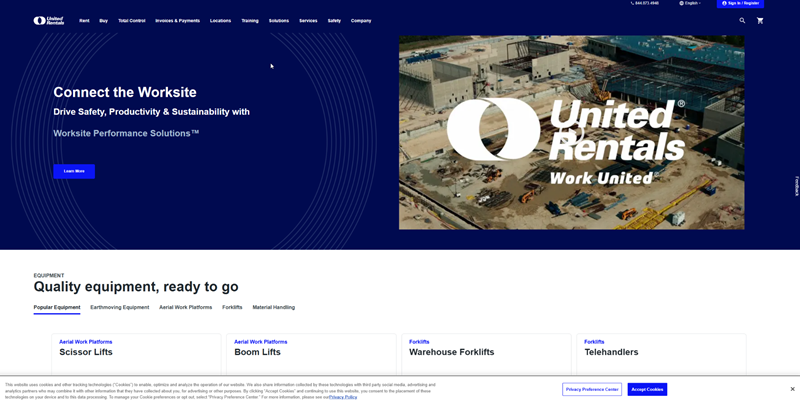
Task: Switch to Aerial Work Platforms tab
Action: [185, 308]
